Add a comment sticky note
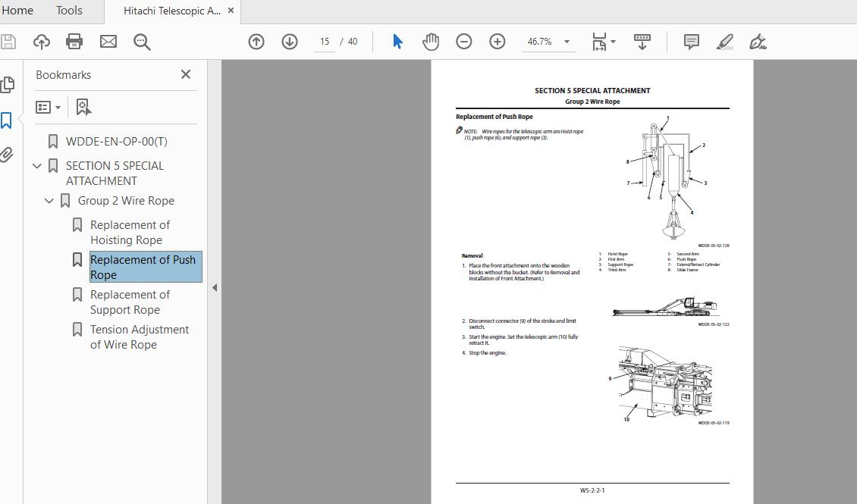Image resolution: width=857 pixels, height=504 pixels. 692,42
